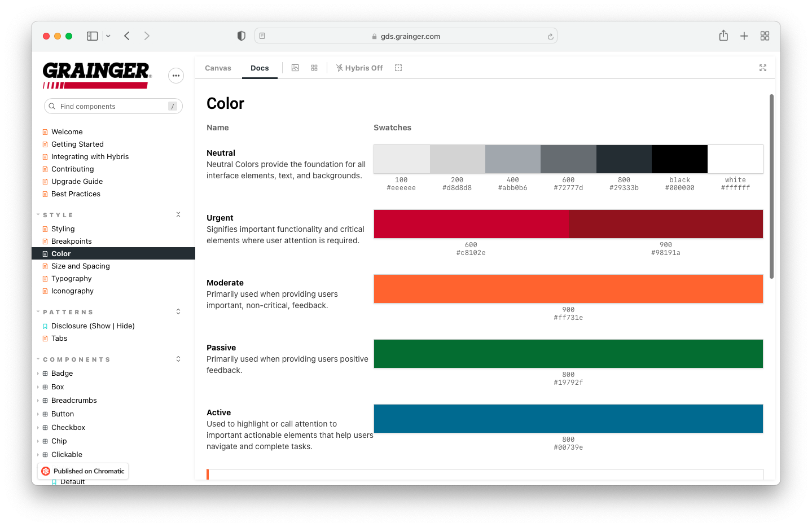This screenshot has height=527, width=812.
Task: Open a new tab with plus icon
Action: 744,36
